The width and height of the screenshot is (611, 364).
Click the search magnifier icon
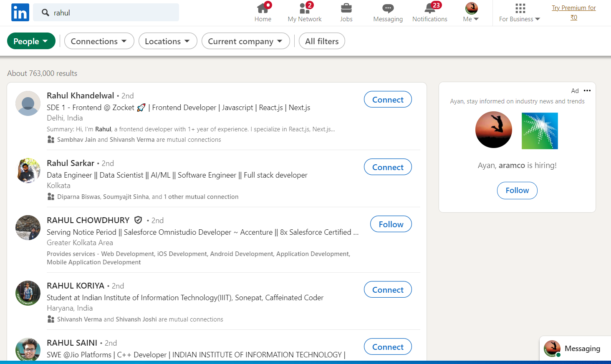[x=45, y=13]
